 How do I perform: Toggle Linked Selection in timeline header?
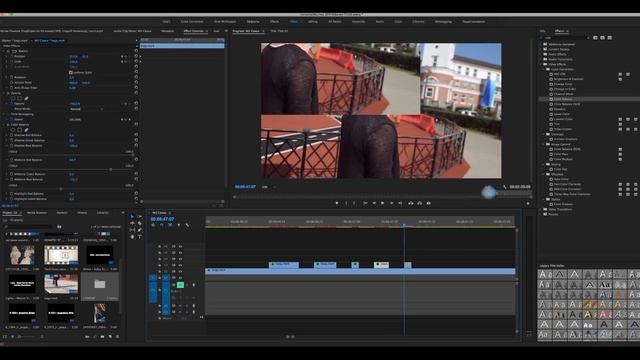pos(170,225)
